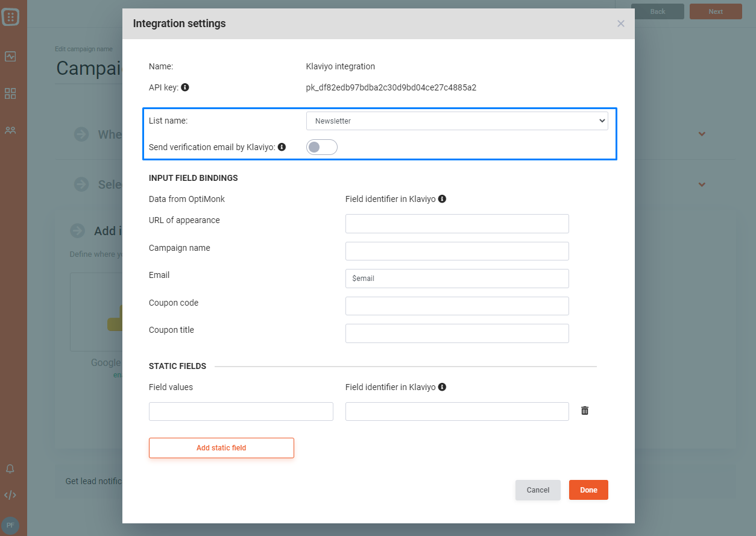The height and width of the screenshot is (536, 756).
Task: Enable Send verification email by Klaviyo
Action: point(321,147)
